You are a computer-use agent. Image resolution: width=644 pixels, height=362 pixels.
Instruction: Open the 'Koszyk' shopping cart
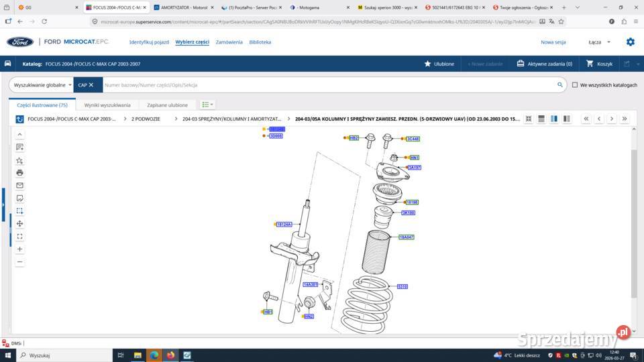tap(599, 64)
